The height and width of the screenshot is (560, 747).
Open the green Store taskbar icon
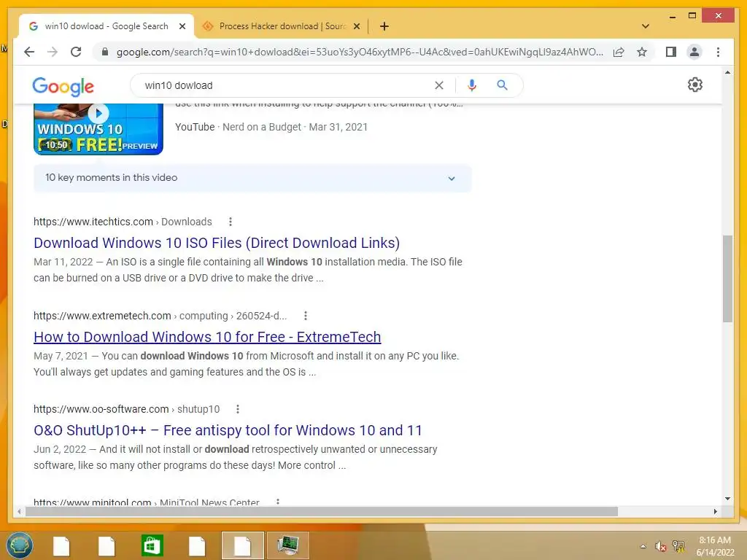152,545
